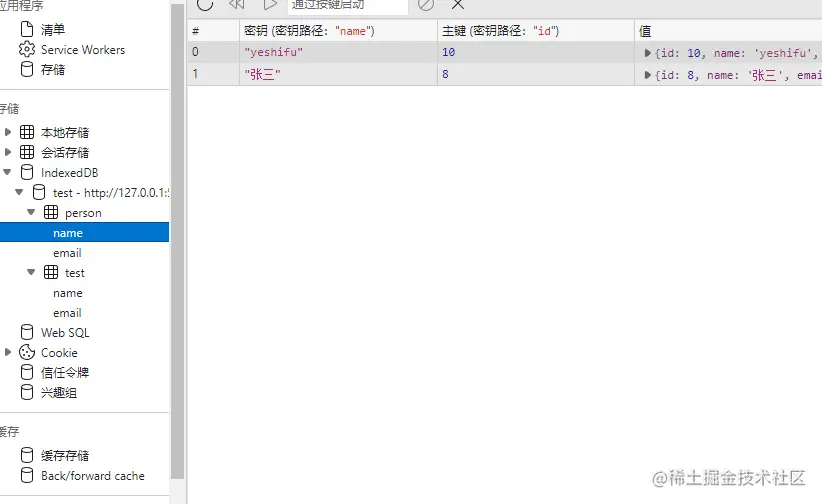The width and height of the screenshot is (822, 504).
Task: Open 缓存存储 in the sidebar
Action: coord(65,455)
